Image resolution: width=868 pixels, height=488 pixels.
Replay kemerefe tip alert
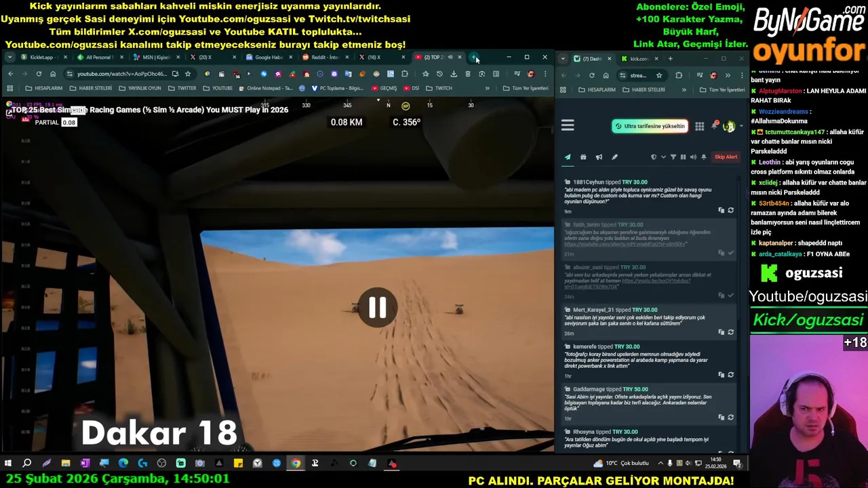(x=730, y=375)
